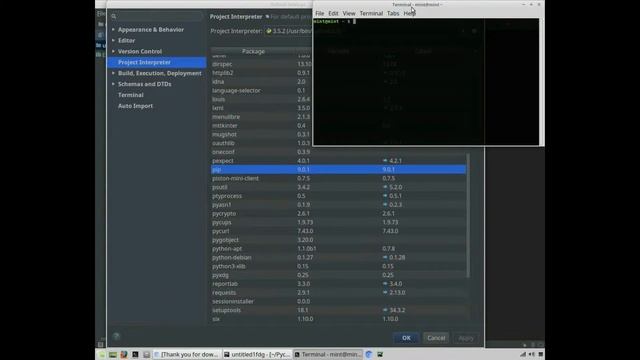Click the upgrade arrow for ptyprocess

pyautogui.click(x=385, y=196)
